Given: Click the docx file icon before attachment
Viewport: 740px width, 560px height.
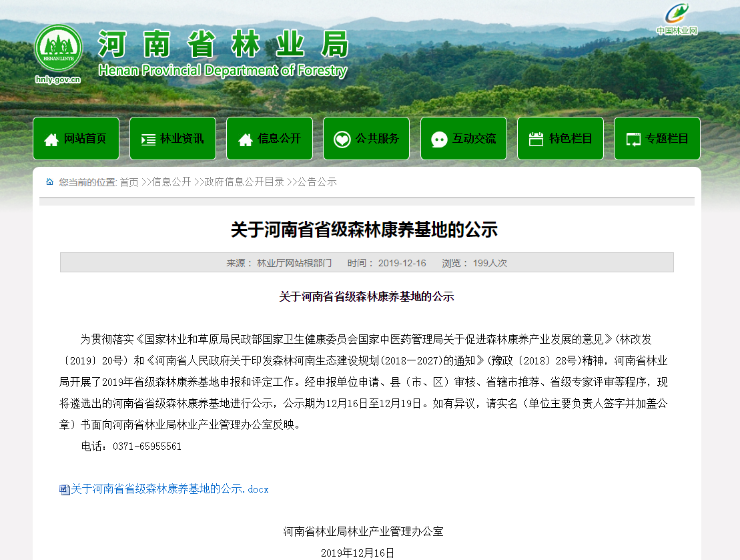Looking at the screenshot, I should [x=64, y=490].
